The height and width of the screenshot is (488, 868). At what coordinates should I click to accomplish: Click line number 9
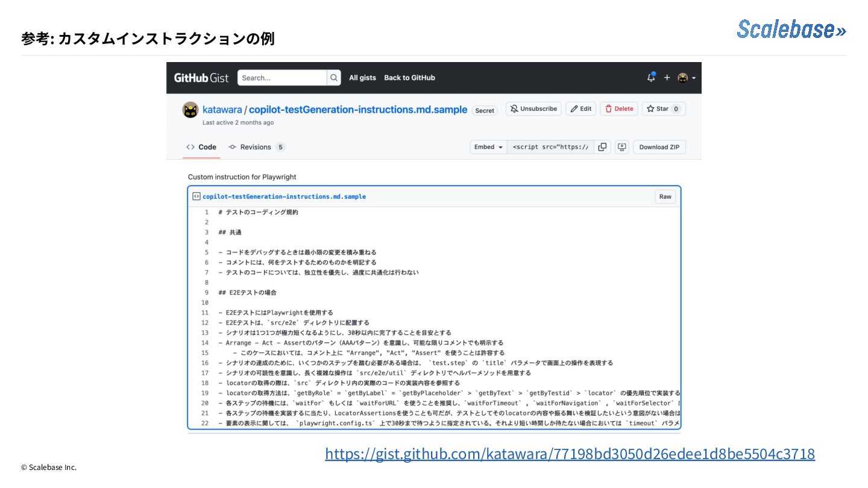coord(206,292)
